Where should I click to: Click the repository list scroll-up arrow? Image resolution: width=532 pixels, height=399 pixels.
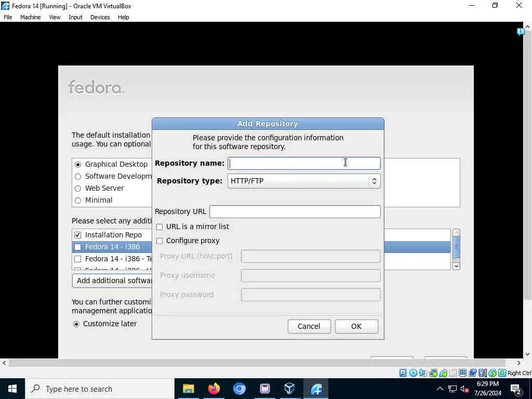(x=456, y=233)
